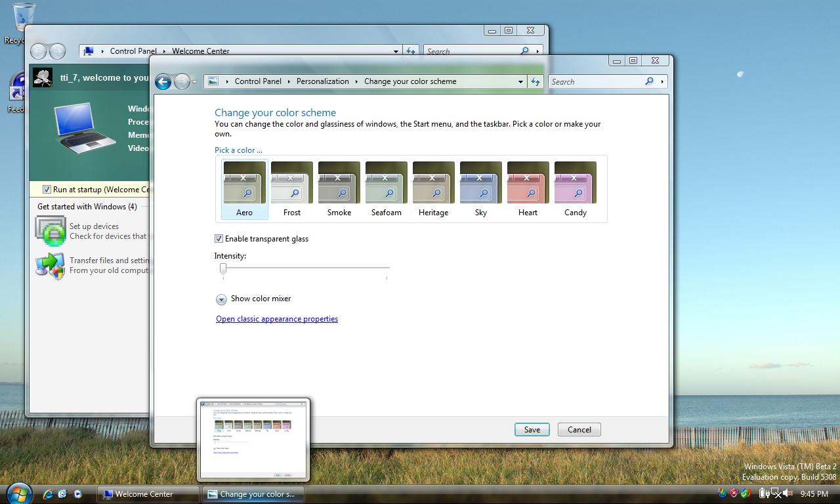Go back in Personalization window
The image size is (840, 504).
pos(163,81)
